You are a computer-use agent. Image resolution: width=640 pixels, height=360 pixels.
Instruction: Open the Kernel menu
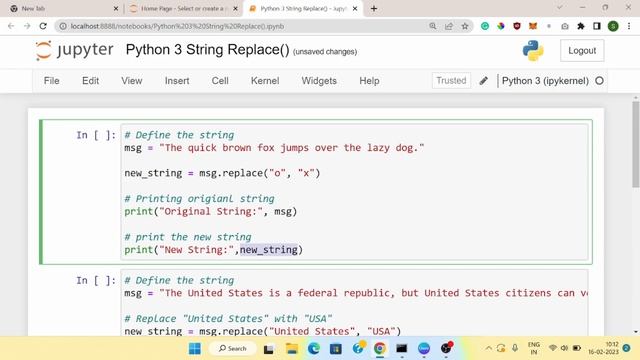coord(265,81)
